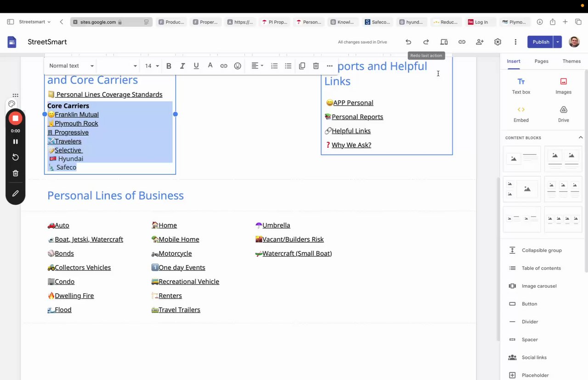Open the text style dropdown 'Normal text'
This screenshot has height=380, width=588.
point(71,66)
